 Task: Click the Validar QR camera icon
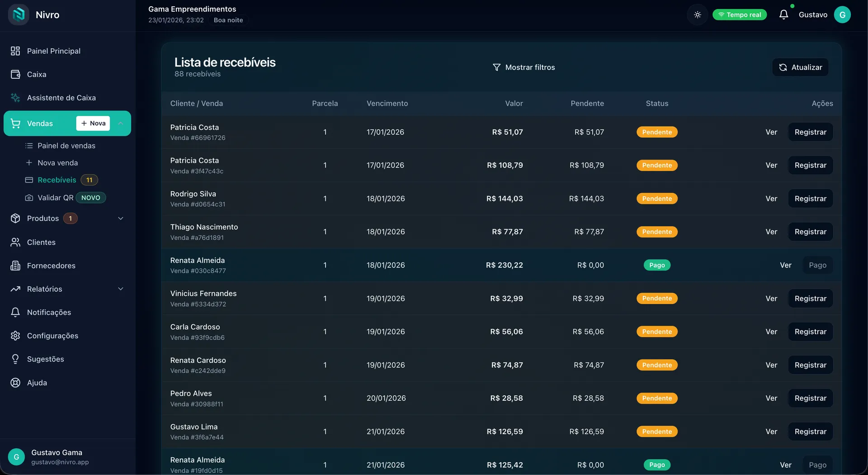click(29, 198)
